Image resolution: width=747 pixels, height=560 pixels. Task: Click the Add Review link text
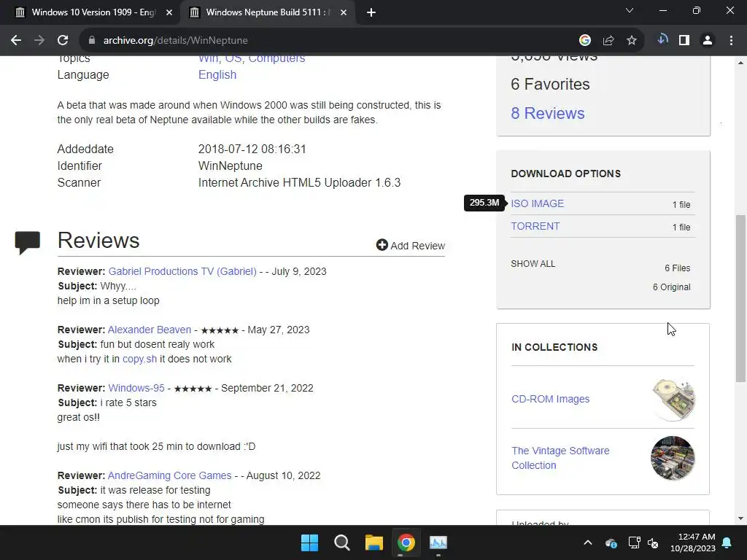pos(418,246)
